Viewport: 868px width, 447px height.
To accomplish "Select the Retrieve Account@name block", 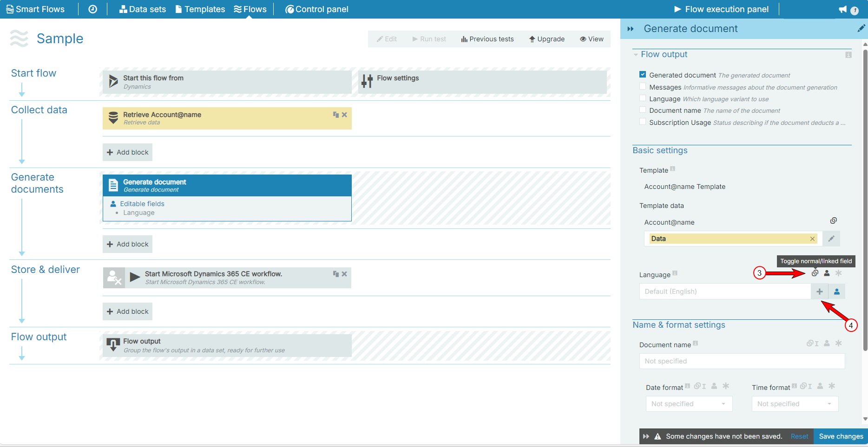I will point(227,118).
